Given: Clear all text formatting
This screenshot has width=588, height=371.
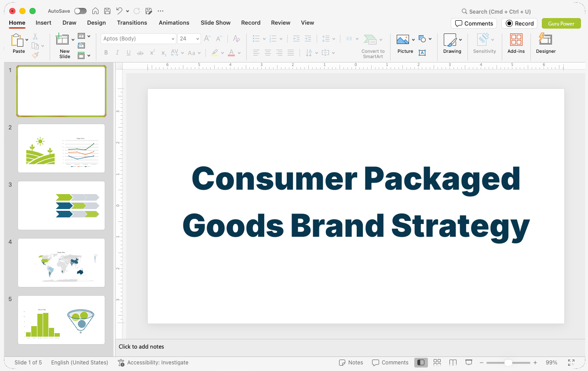Looking at the screenshot, I should (x=237, y=39).
